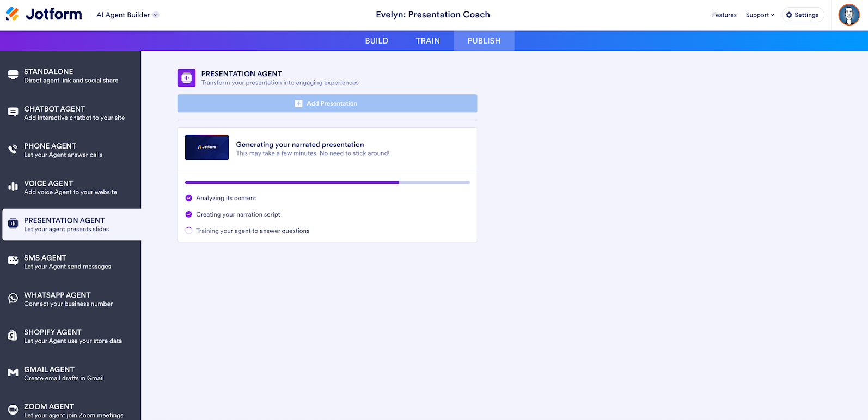Click the Zoom Agent camera icon
The height and width of the screenshot is (420, 868).
click(13, 410)
